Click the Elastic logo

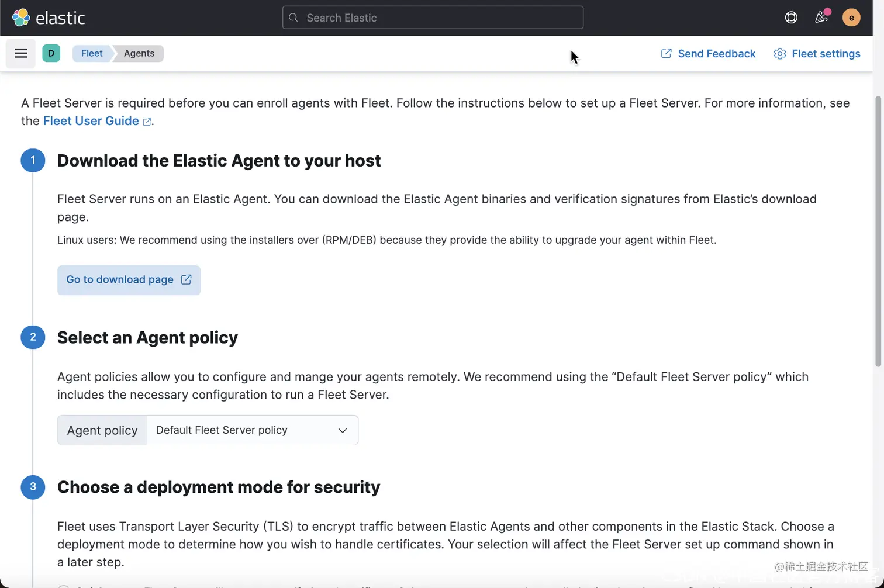pos(49,18)
